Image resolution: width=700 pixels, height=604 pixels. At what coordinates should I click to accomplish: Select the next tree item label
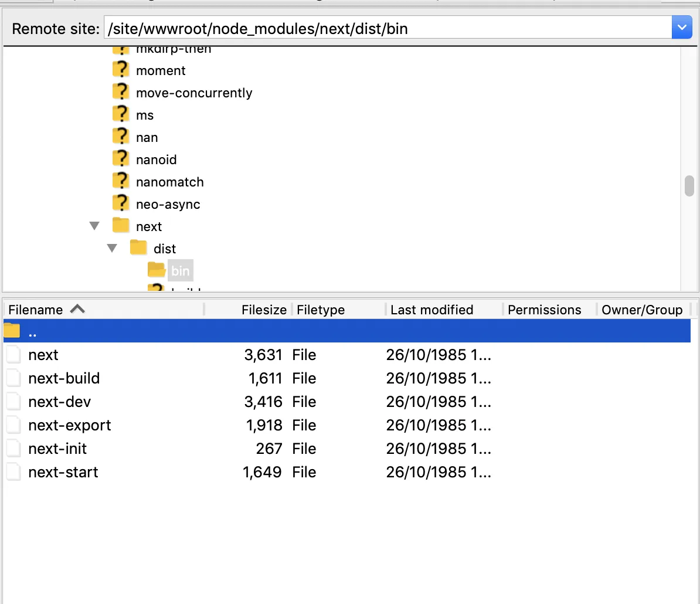tap(149, 227)
